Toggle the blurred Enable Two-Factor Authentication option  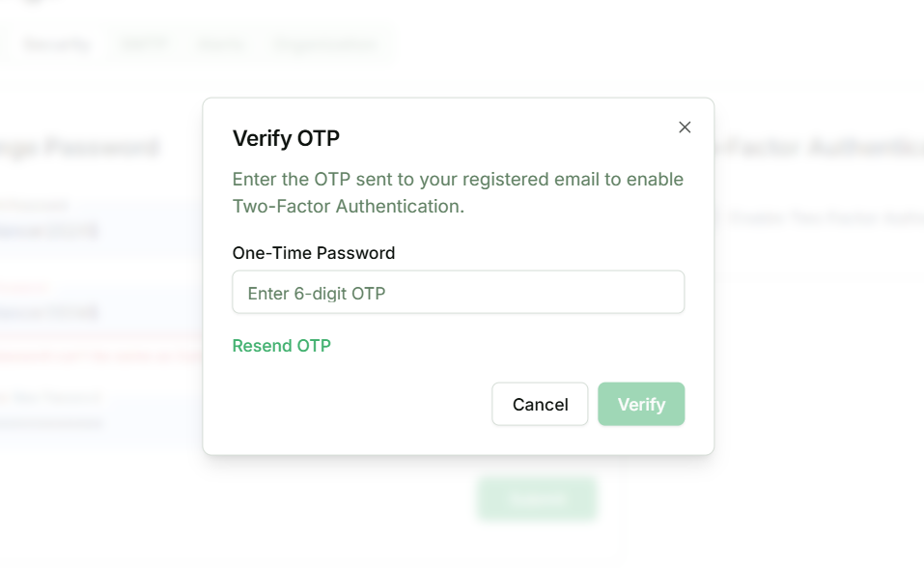coord(722,218)
